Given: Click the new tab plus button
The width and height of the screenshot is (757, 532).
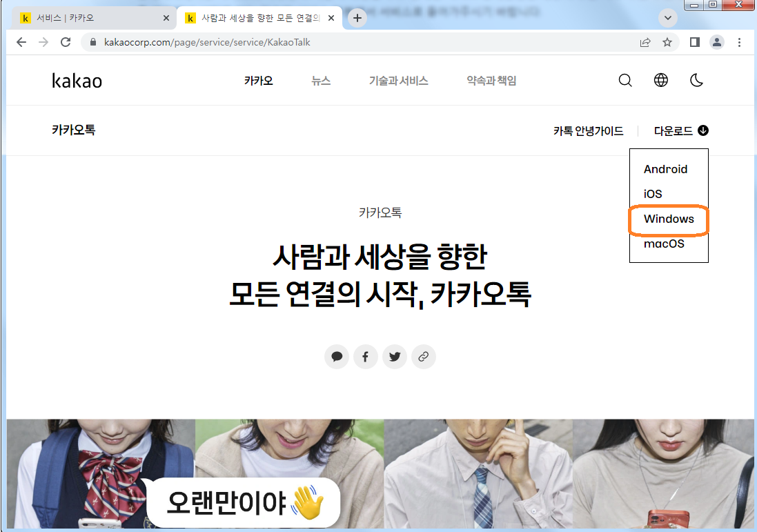Looking at the screenshot, I should 357,19.
